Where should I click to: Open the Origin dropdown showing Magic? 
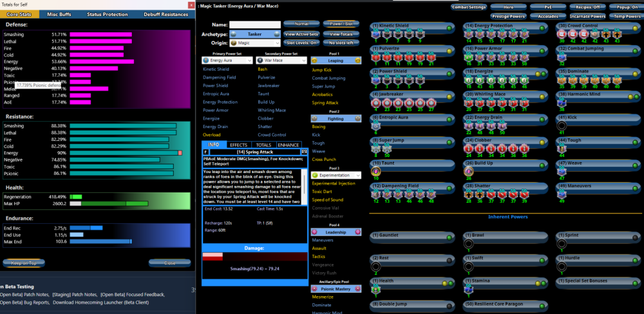point(255,43)
